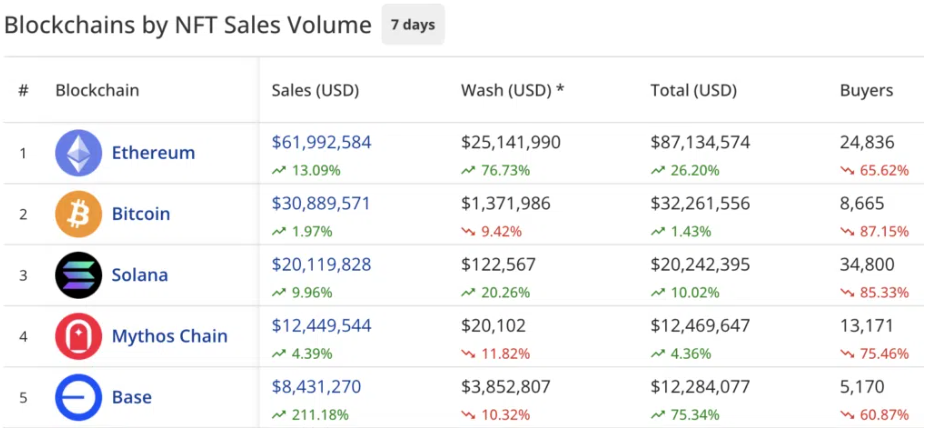The height and width of the screenshot is (435, 926).
Task: Select Base total $12,284,077
Action: coord(700,387)
